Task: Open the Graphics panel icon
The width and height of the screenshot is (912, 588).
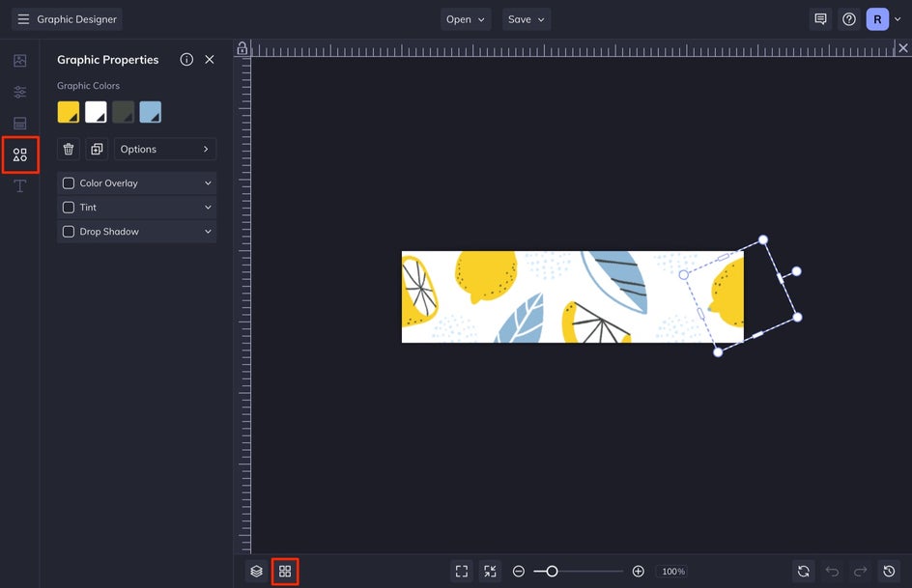Action: point(20,154)
